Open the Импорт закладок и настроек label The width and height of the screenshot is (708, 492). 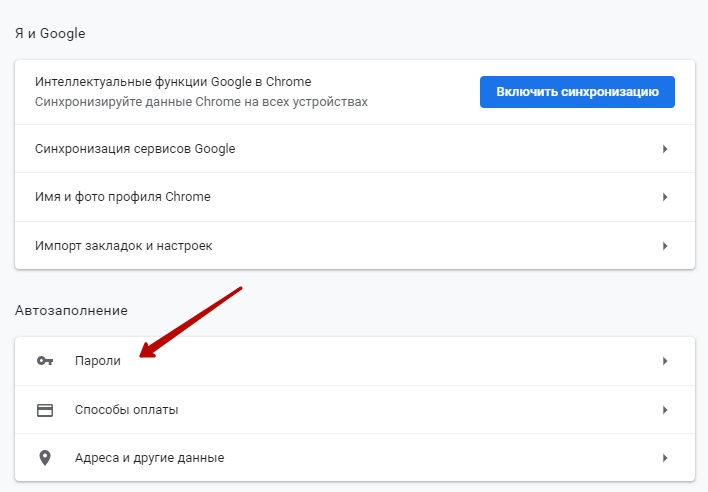click(124, 245)
